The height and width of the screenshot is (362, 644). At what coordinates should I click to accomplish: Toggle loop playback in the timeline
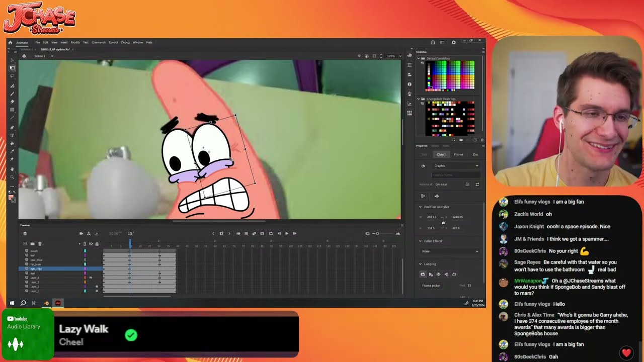271,233
